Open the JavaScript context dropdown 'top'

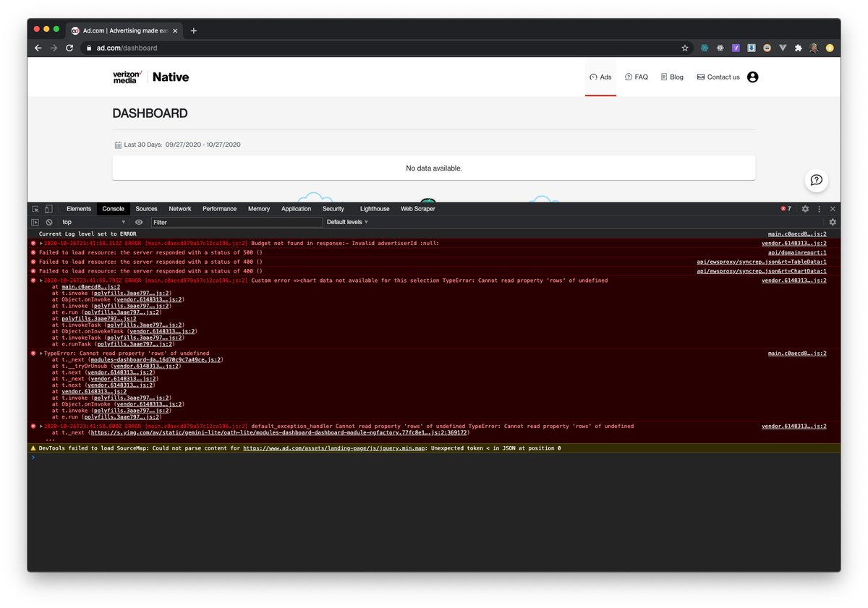(x=94, y=222)
